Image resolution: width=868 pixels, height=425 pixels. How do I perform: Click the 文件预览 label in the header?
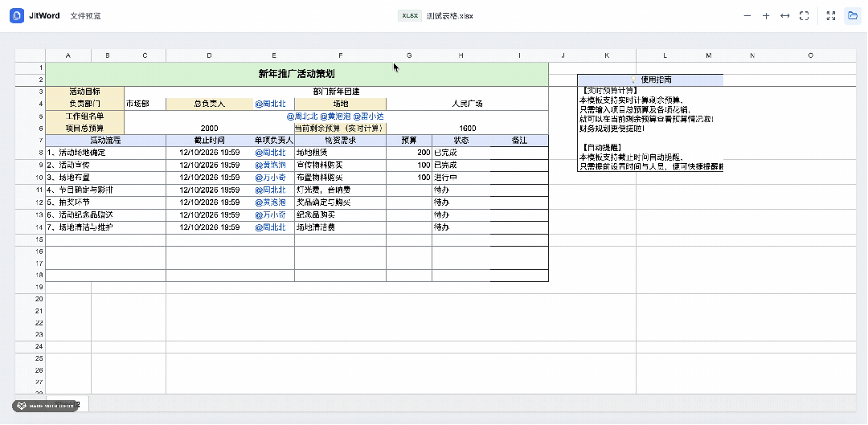[x=85, y=16]
